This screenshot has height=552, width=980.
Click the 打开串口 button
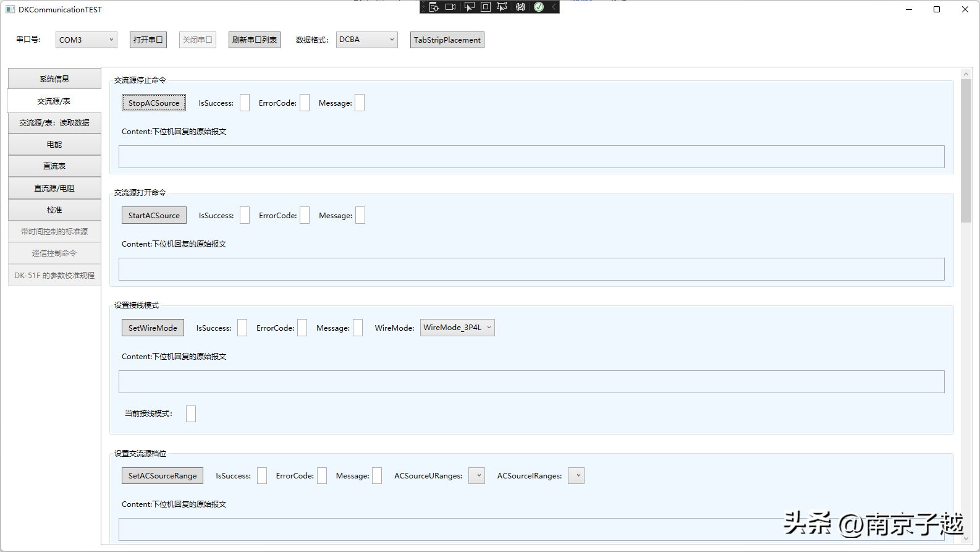148,40
